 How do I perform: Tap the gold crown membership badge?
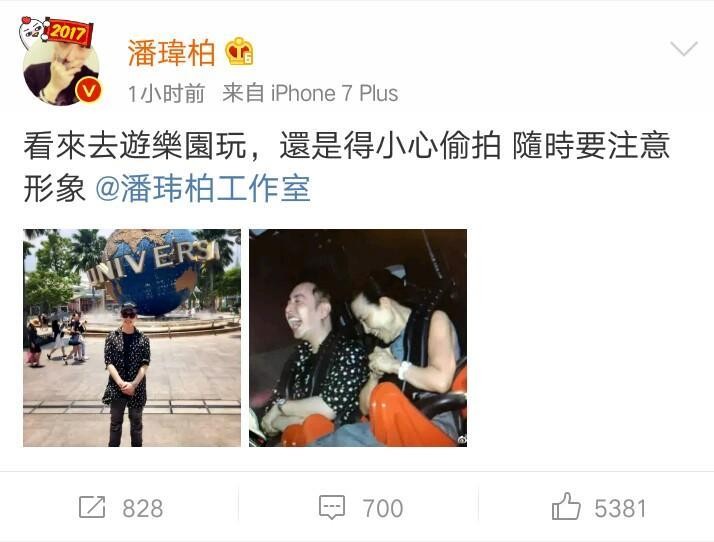pyautogui.click(x=239, y=51)
